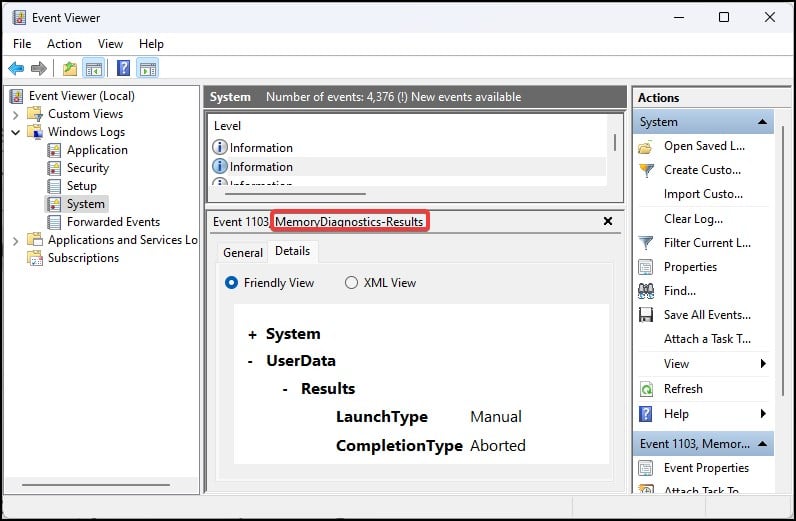Image resolution: width=796 pixels, height=521 pixels.
Task: Maximize the Event Viewer window
Action: [x=724, y=17]
